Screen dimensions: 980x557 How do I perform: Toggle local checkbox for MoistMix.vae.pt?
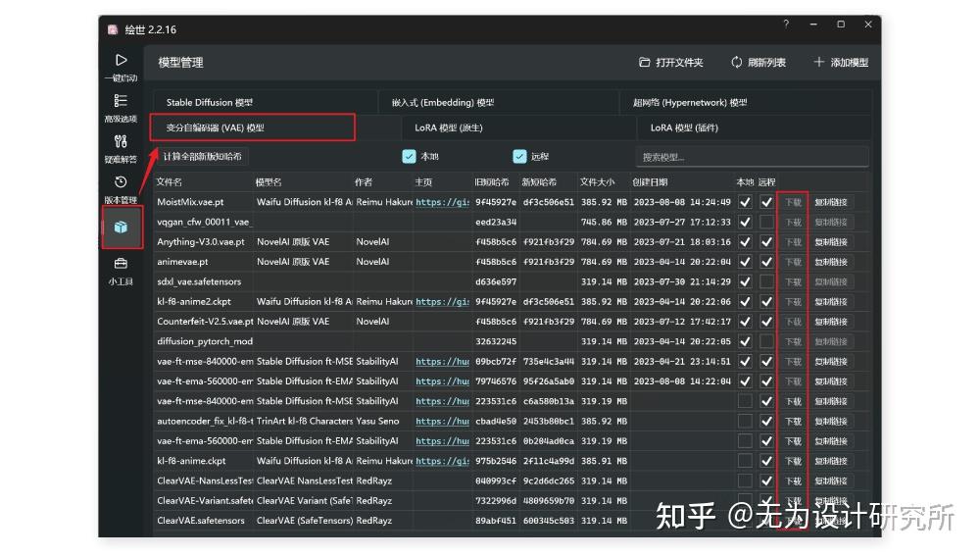pyautogui.click(x=745, y=202)
